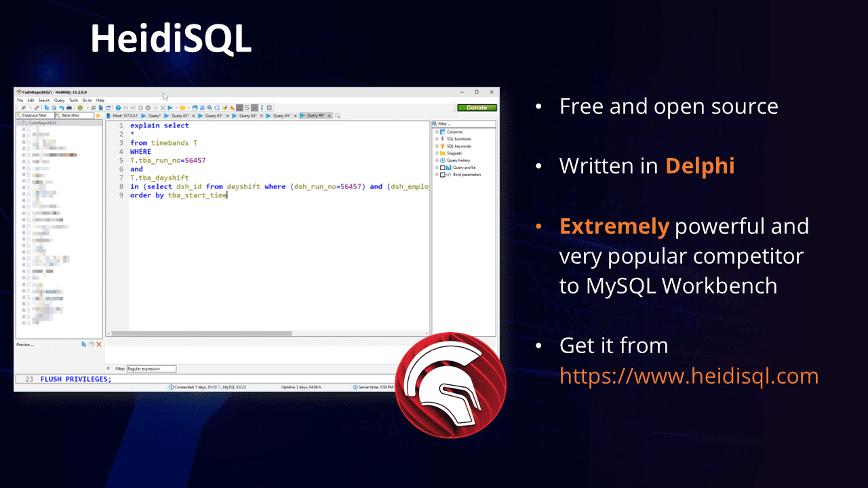Screen dimensions: 868x488
Task: Click the session manager connect icon
Action: 23,108
